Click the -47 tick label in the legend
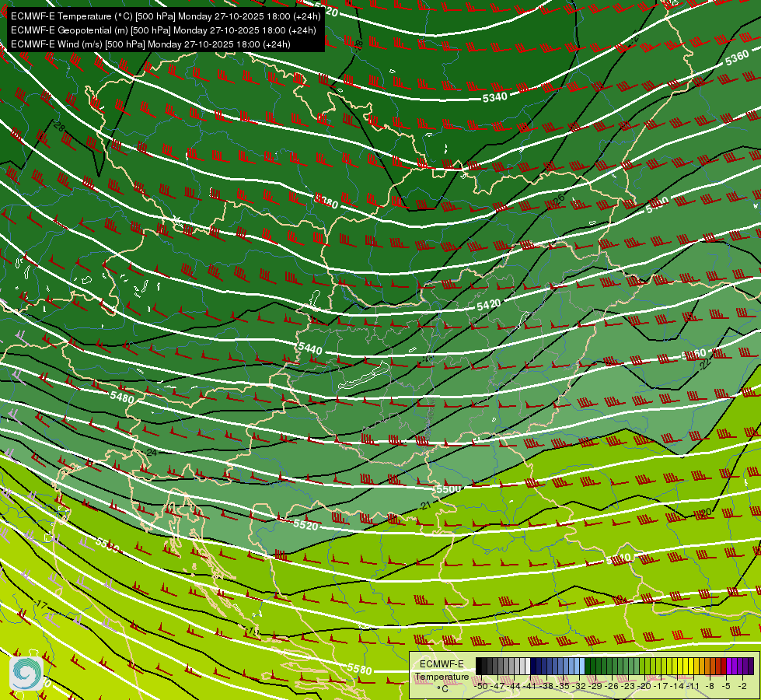Image resolution: width=761 pixels, height=700 pixels. point(497,686)
